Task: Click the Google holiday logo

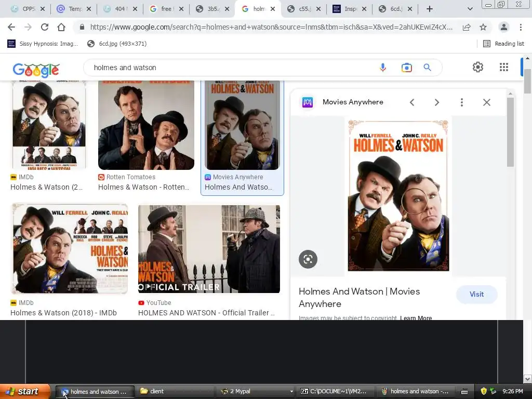Action: click(36, 70)
